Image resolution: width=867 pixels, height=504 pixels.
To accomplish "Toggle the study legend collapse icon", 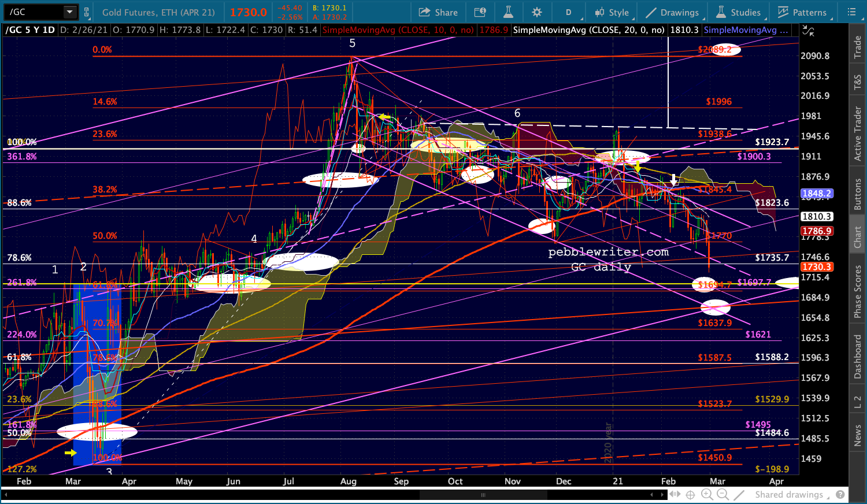I will click(808, 31).
